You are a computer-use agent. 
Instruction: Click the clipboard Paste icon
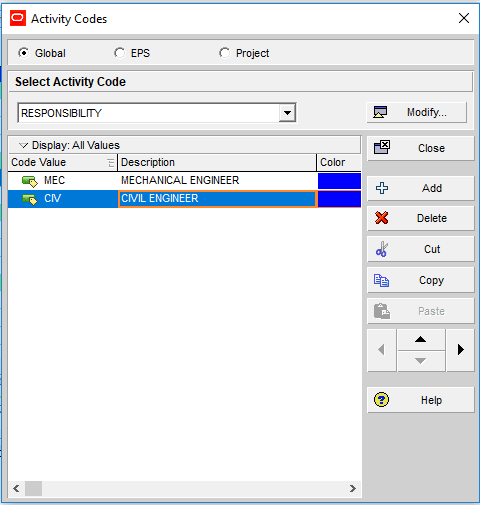pos(382,311)
